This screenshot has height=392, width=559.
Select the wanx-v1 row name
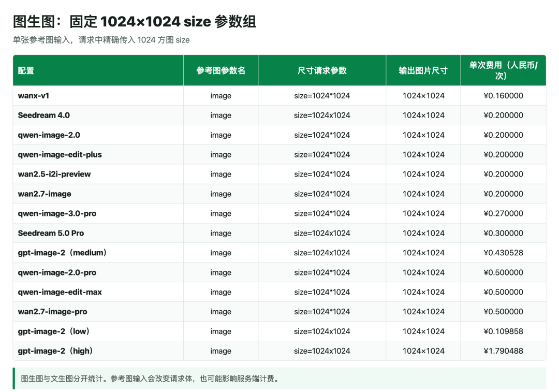(x=34, y=96)
